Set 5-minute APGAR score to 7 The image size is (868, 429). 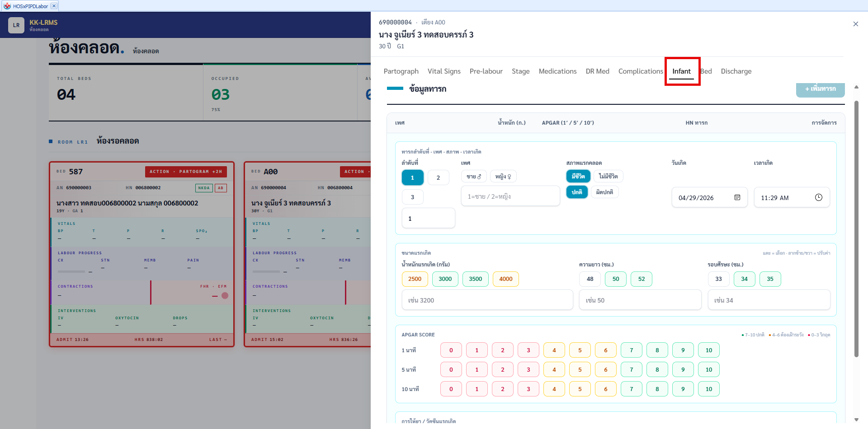[x=631, y=370]
